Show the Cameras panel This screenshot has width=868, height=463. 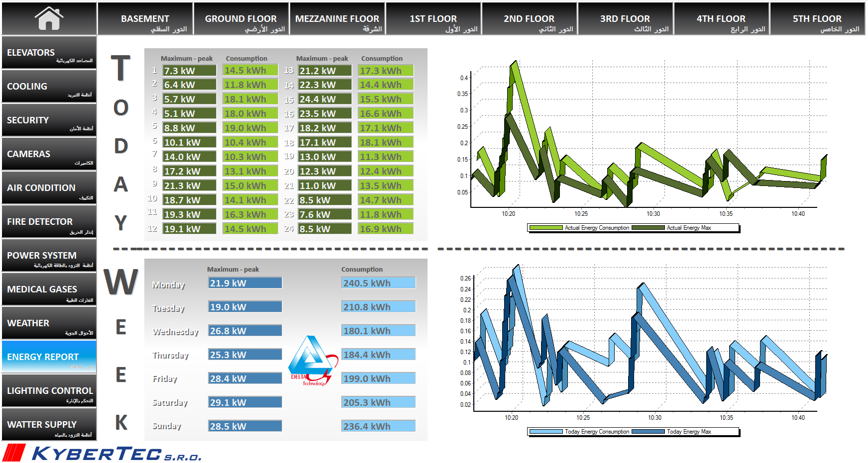[49, 154]
